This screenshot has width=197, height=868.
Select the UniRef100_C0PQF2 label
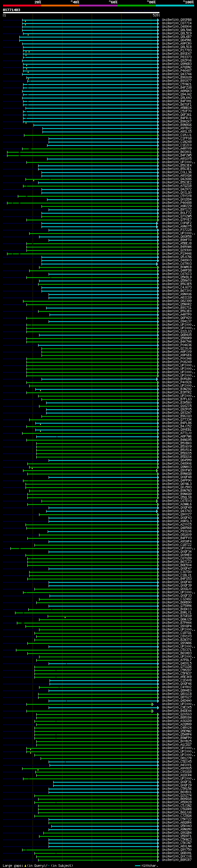177,223
